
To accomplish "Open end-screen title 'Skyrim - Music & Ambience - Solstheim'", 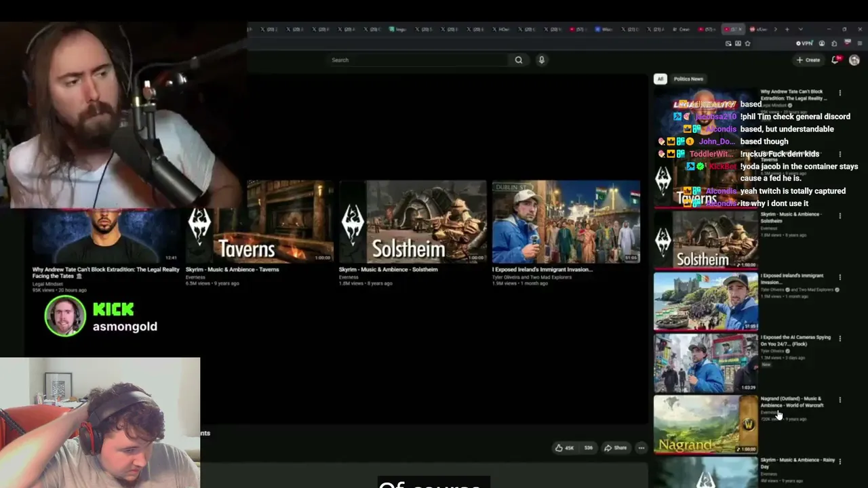I will click(388, 270).
